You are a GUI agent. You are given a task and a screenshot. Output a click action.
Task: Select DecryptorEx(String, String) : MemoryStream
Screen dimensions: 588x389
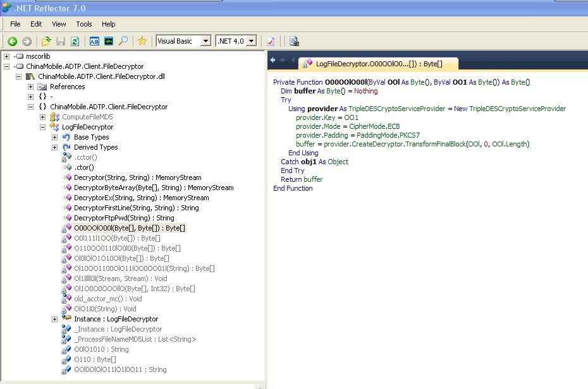(142, 198)
